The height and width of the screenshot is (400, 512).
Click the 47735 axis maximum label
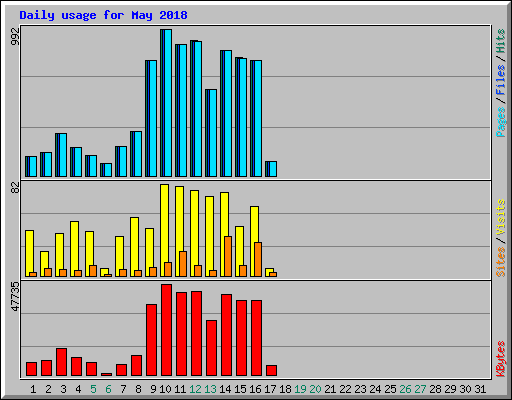tap(15, 297)
